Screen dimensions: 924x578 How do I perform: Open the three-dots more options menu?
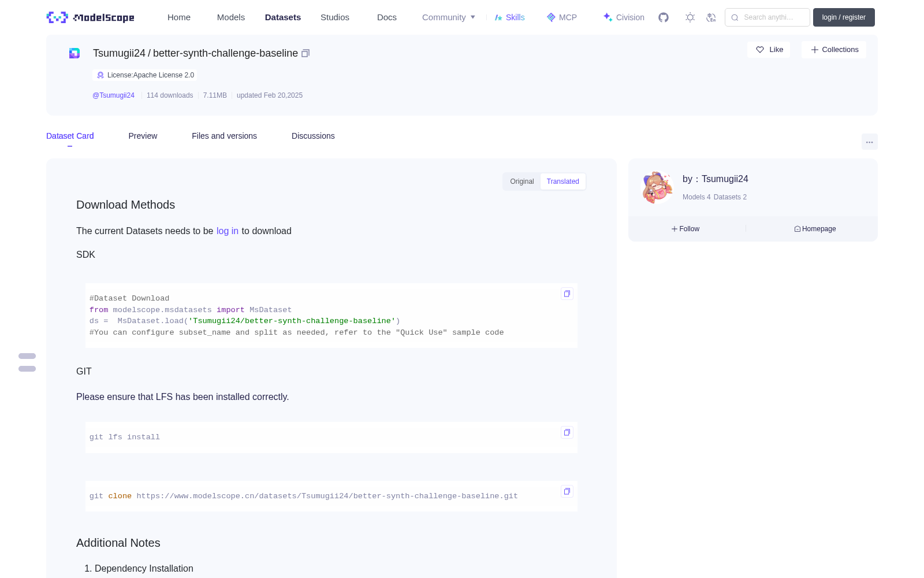(x=870, y=142)
